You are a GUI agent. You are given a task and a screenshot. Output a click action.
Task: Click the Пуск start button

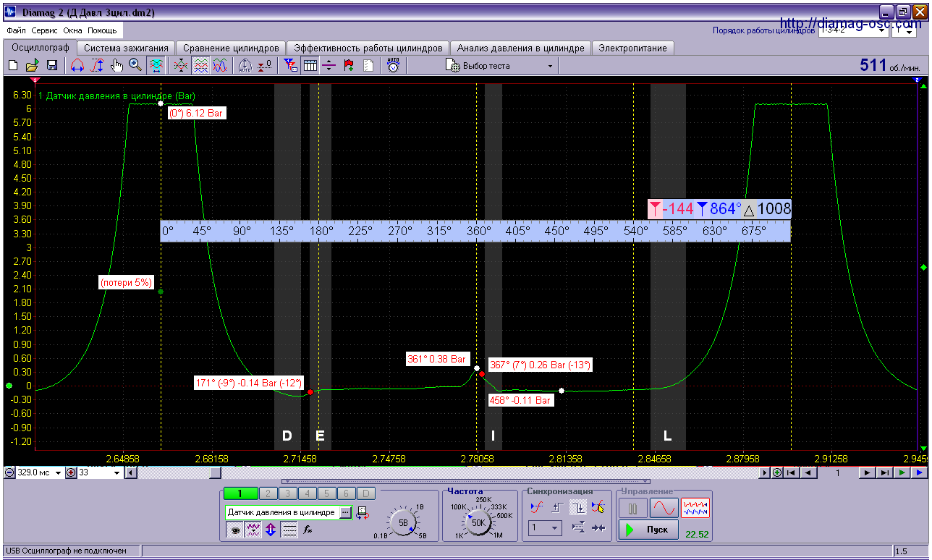pos(648,530)
